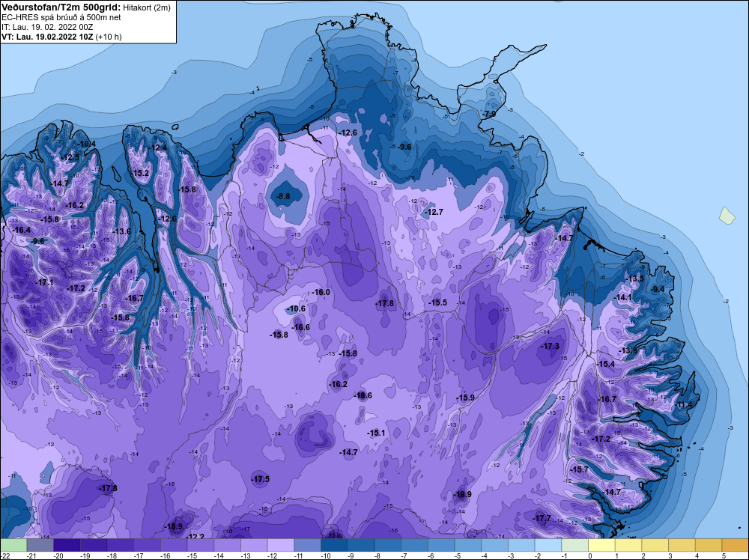The width and height of the screenshot is (749, 560).
Task: Pick the -17 legend swatch
Action: pos(147,545)
